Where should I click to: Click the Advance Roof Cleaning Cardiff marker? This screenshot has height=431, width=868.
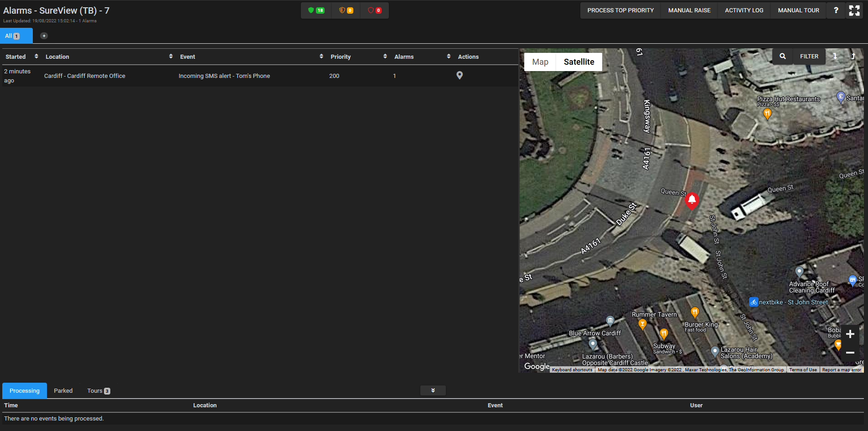coord(799,272)
